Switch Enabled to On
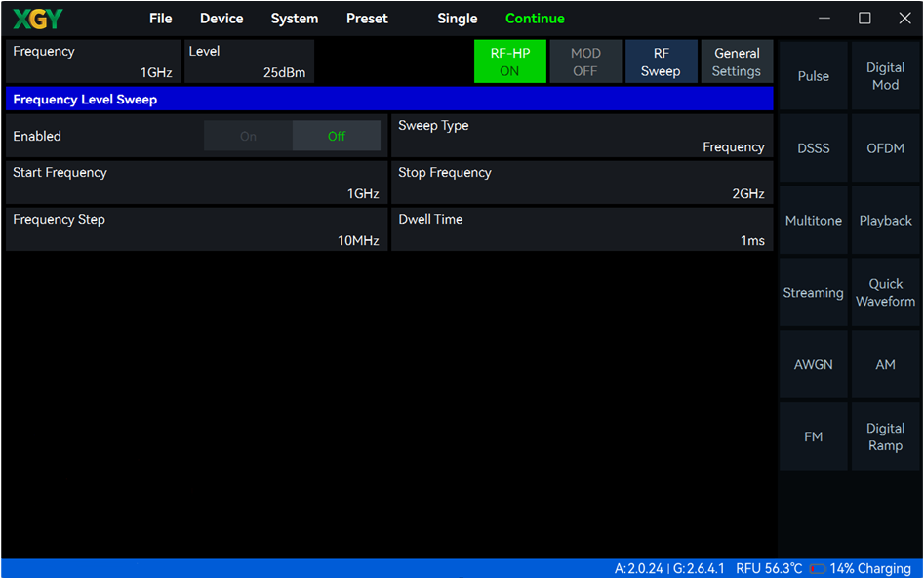The image size is (924, 579). [x=248, y=136]
